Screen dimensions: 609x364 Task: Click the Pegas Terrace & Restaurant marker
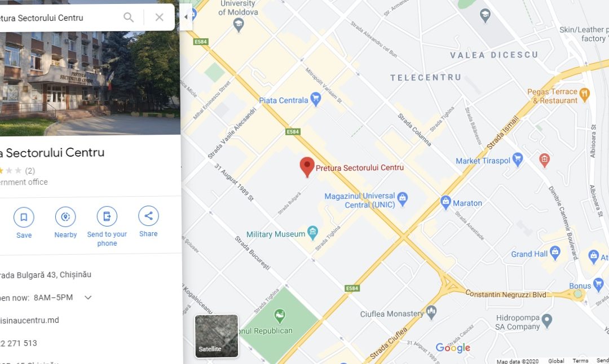[x=584, y=94]
